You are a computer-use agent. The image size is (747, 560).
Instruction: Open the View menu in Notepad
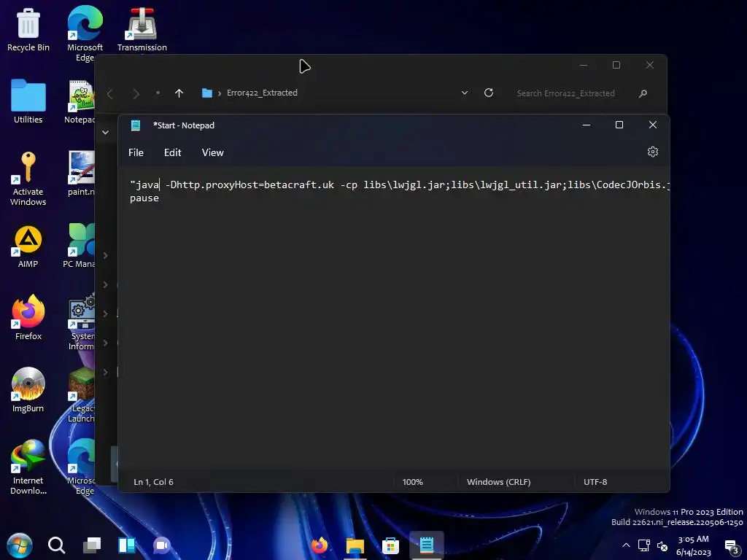[212, 152]
